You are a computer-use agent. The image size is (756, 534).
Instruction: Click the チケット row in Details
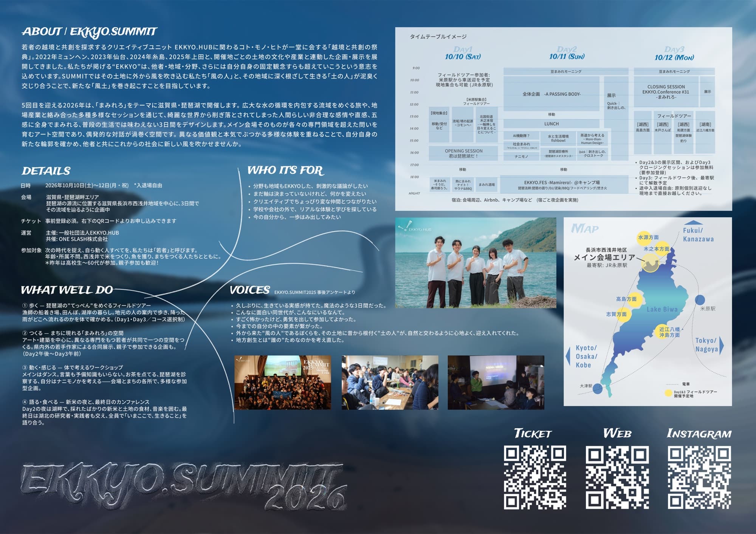[x=99, y=221]
